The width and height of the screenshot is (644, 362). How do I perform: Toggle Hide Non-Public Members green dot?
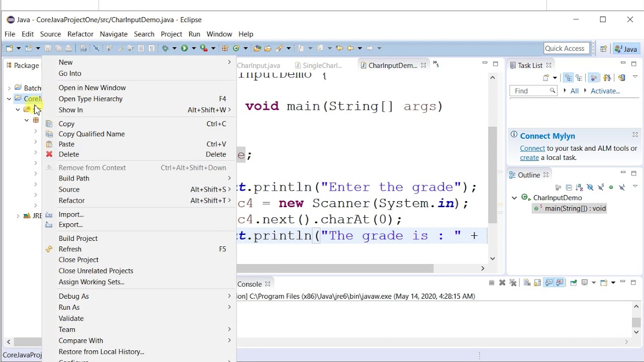pyautogui.click(x=611, y=187)
